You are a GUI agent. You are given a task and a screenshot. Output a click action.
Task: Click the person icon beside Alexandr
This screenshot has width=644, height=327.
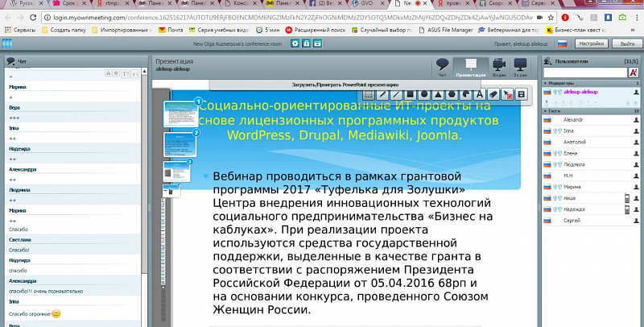point(636,120)
